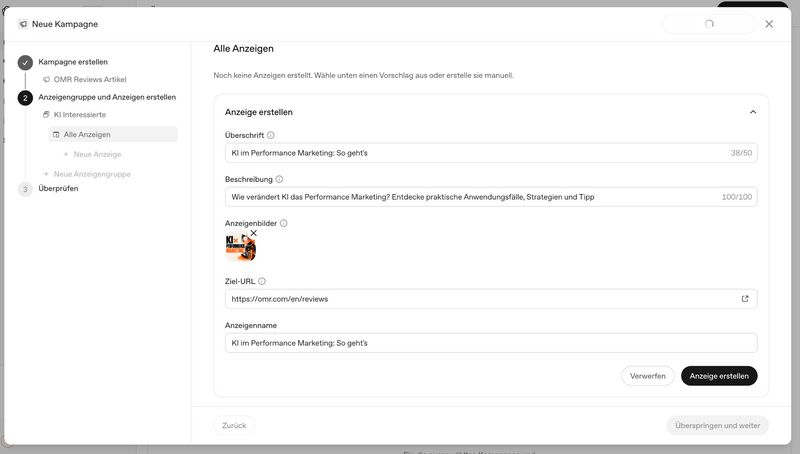The width and height of the screenshot is (800, 454).
Task: Show info for Anzeigenbilder
Action: 284,223
